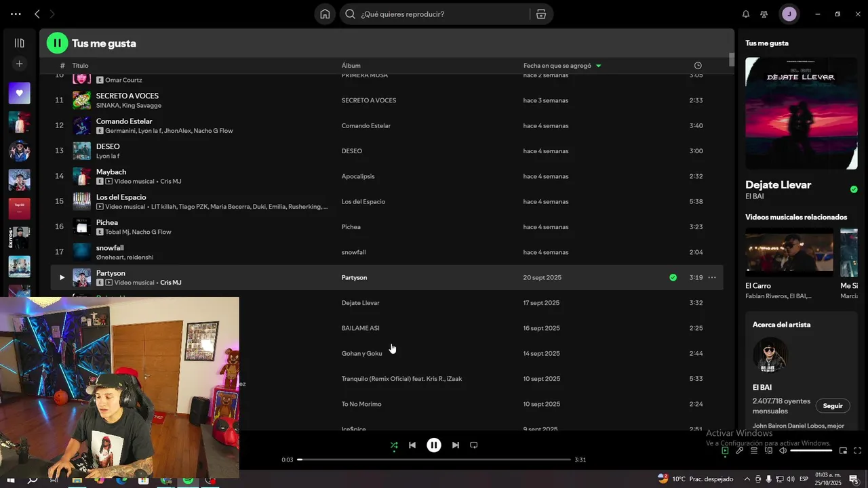This screenshot has height=488, width=868.
Task: Open the playback queue
Action: coord(754,451)
